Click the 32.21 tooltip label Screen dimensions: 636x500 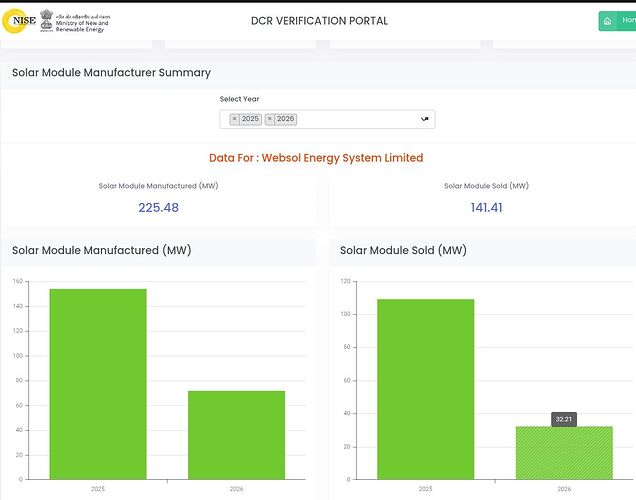(564, 419)
